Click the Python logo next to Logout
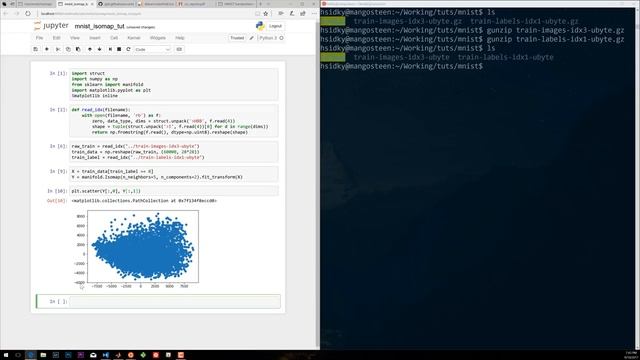The height and width of the screenshot is (360, 640). (260, 26)
